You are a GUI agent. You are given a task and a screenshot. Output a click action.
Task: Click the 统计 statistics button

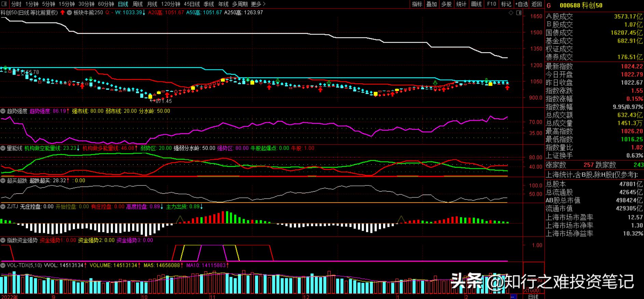(461, 4)
